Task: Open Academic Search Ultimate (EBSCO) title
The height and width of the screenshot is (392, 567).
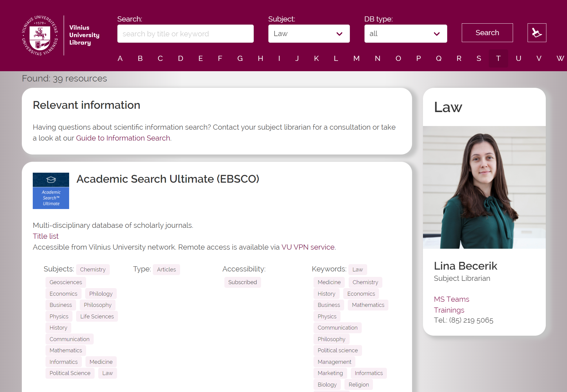Action: click(x=168, y=179)
